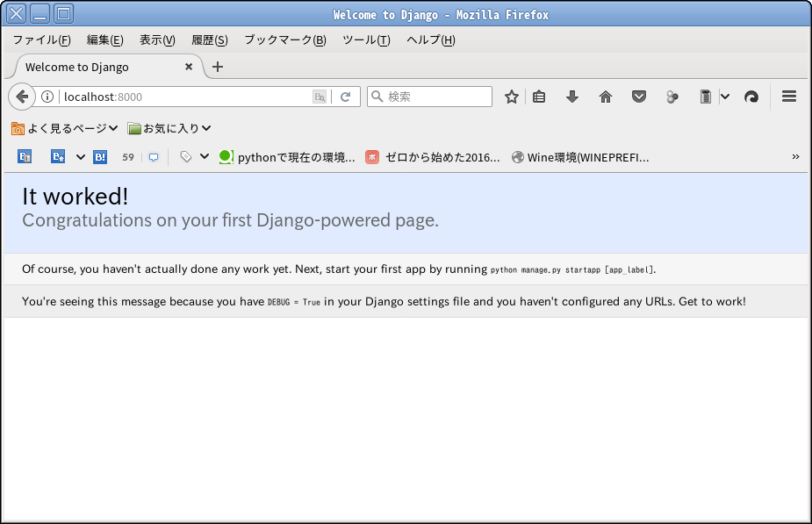This screenshot has width=812, height=524.
Task: Click the Congratulations subtitle text
Action: point(231,220)
